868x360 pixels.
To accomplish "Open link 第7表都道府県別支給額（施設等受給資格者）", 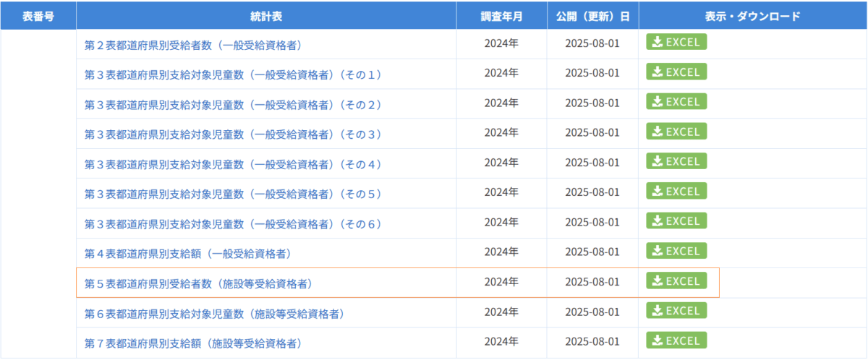I will pyautogui.click(x=192, y=343).
